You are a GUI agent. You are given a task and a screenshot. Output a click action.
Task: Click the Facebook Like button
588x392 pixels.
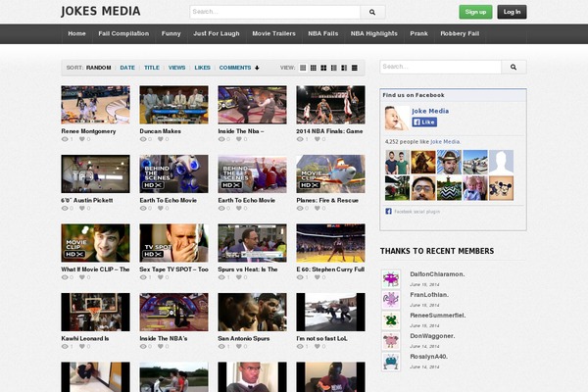coord(424,122)
